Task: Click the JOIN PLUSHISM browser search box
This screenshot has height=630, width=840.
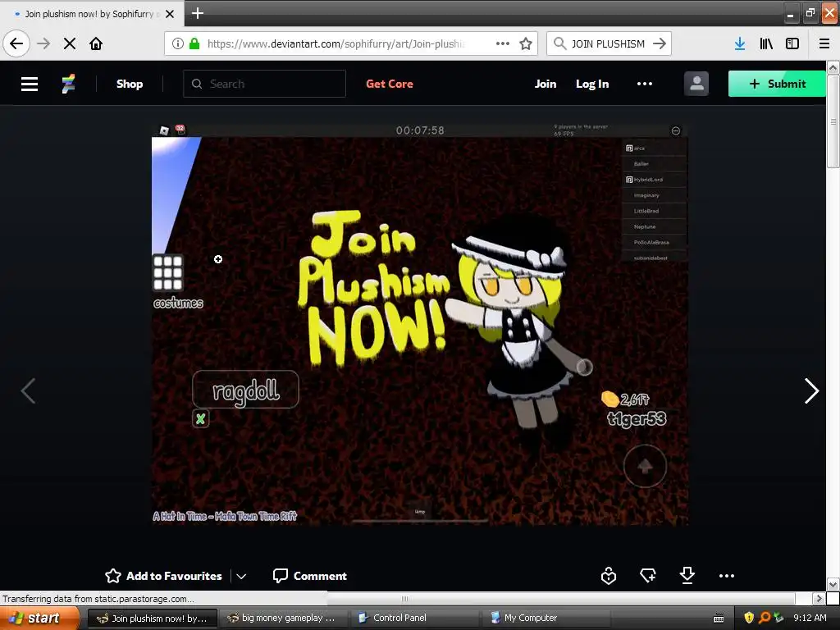Action: click(608, 43)
